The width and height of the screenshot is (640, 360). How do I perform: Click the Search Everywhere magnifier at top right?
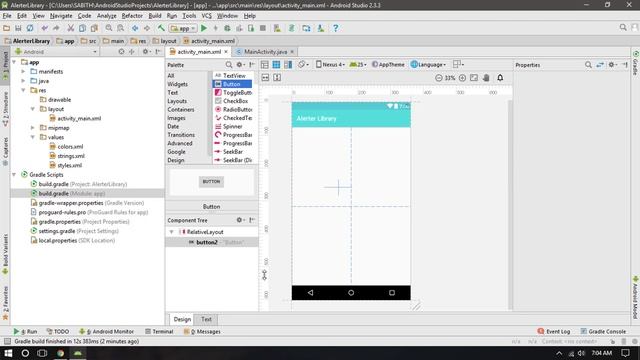[623, 27]
